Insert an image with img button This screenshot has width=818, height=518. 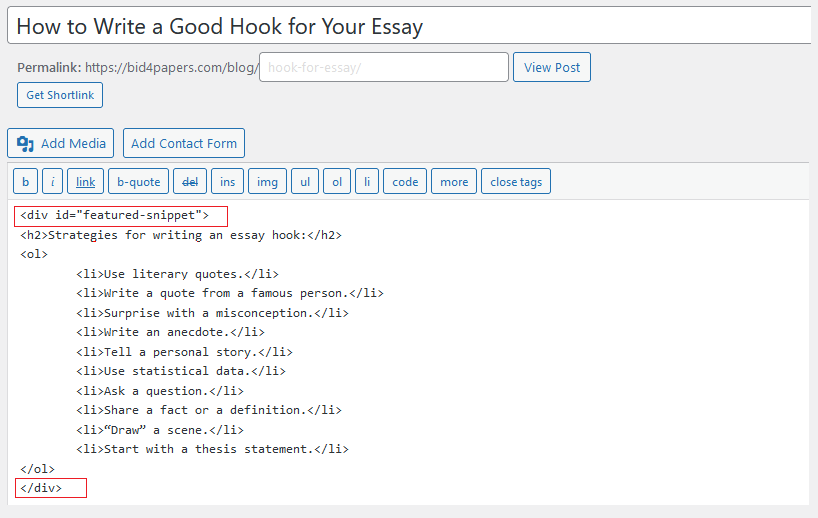(x=267, y=182)
